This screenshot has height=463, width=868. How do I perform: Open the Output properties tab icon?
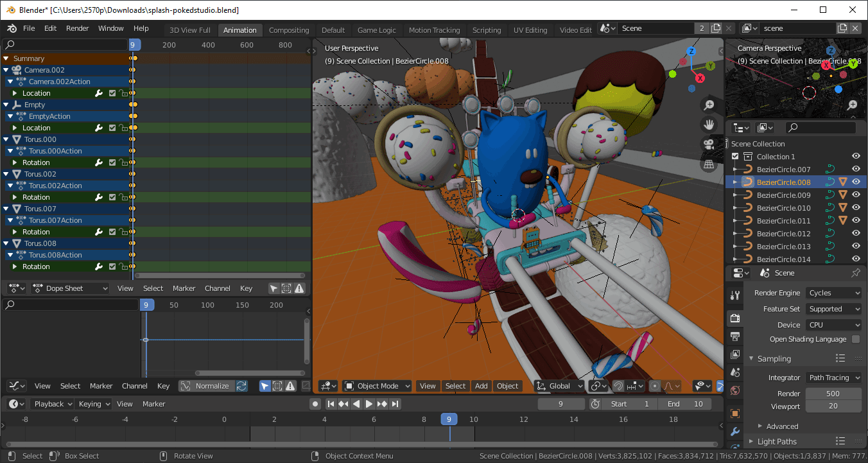point(735,336)
